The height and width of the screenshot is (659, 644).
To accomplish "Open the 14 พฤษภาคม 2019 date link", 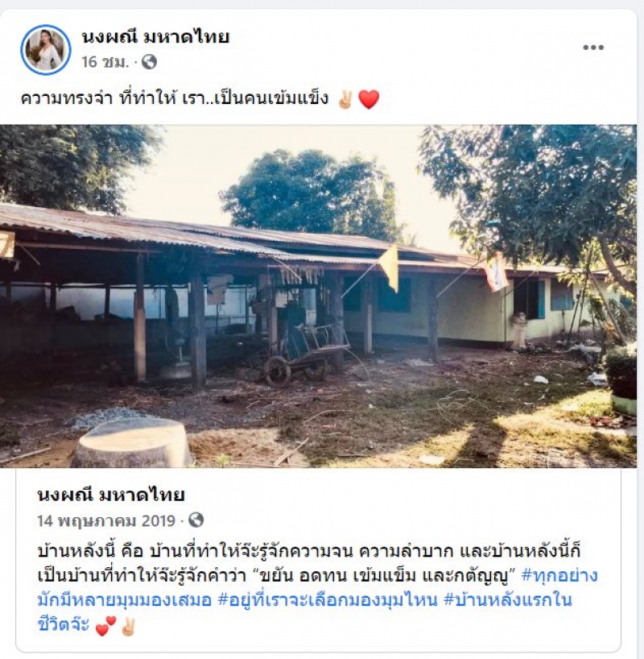I will click(106, 520).
